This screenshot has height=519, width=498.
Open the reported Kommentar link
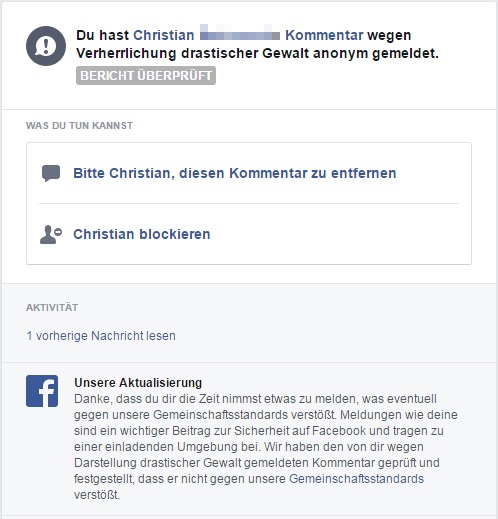pos(324,35)
